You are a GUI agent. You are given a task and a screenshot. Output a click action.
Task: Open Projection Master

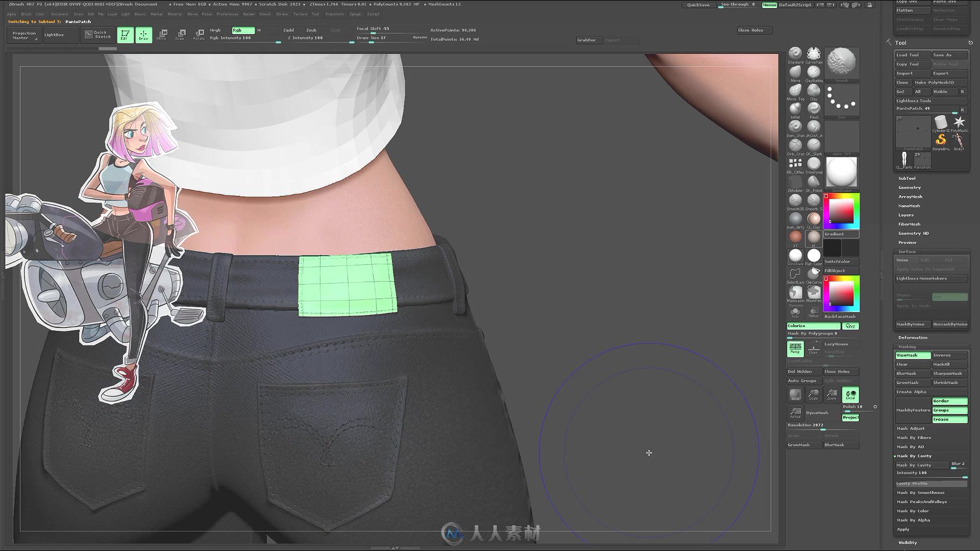pyautogui.click(x=24, y=35)
